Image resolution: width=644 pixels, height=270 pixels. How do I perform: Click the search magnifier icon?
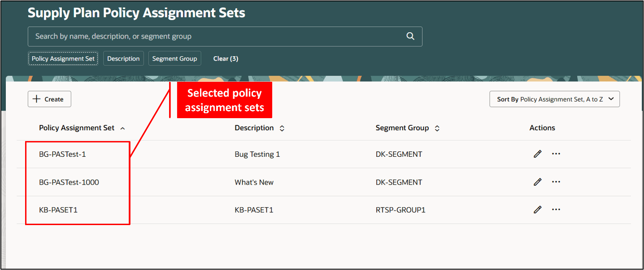click(x=410, y=36)
